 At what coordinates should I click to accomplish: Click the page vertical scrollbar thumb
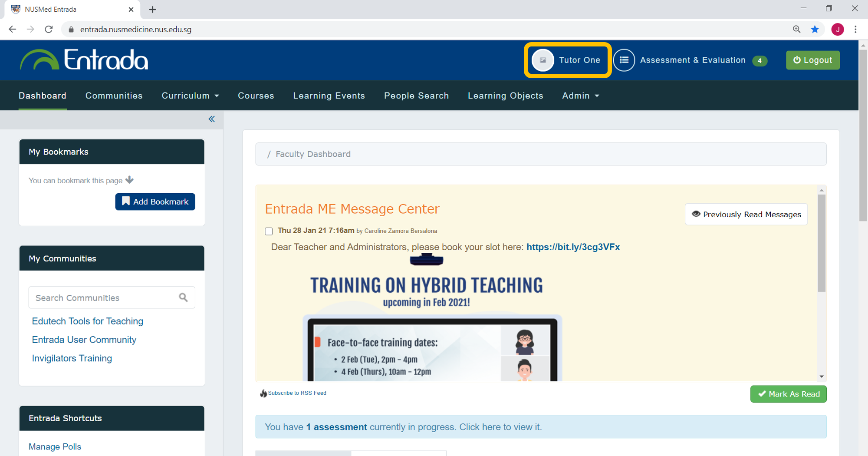863,135
